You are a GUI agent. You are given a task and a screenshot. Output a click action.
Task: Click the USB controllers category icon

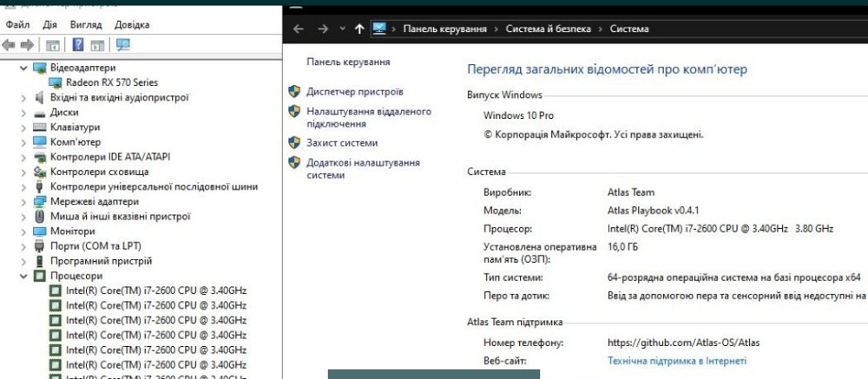pos(39,186)
